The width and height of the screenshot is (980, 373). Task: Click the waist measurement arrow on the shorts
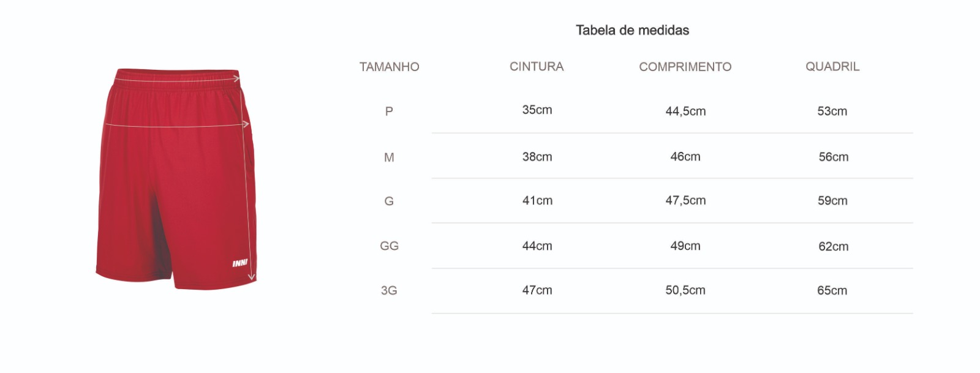(178, 78)
